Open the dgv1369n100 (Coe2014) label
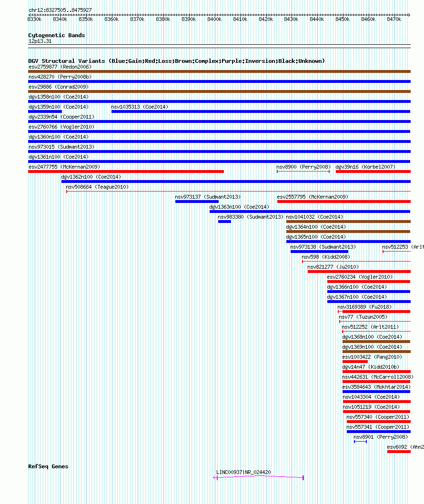Screen dimensions: 424x504 [372, 347]
